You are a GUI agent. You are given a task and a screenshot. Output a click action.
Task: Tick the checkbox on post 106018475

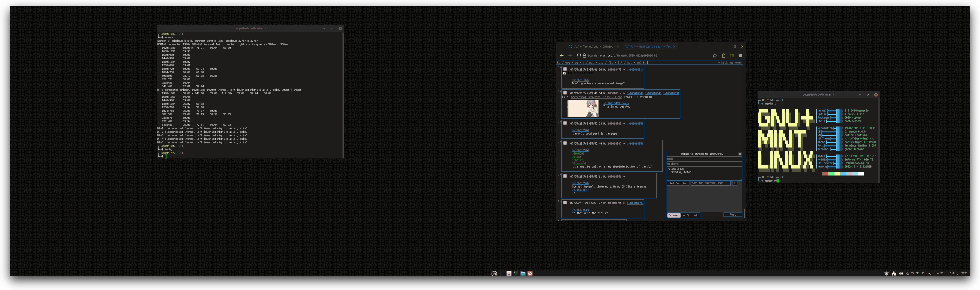565,69
